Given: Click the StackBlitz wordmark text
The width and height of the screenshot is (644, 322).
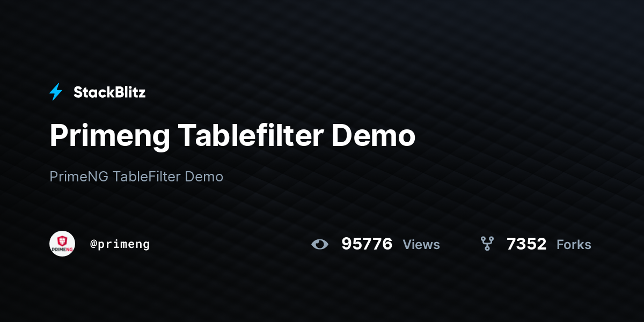Looking at the screenshot, I should pyautogui.click(x=109, y=92).
